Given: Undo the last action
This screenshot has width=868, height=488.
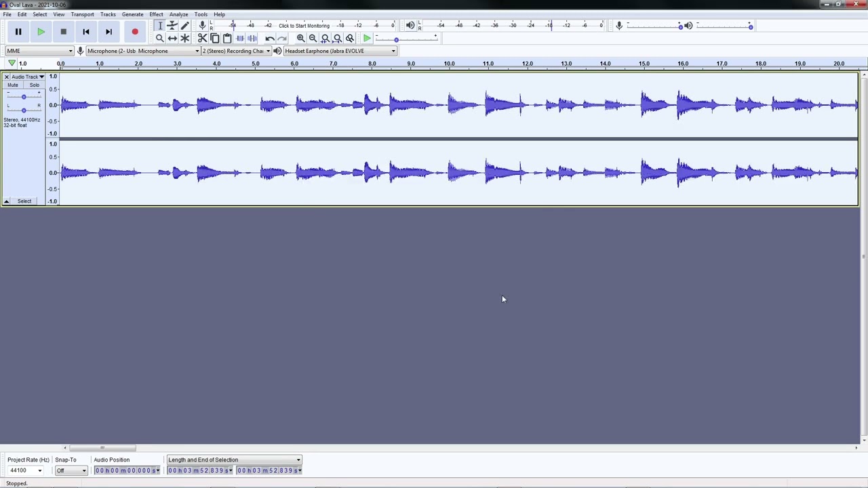Looking at the screenshot, I should pos(270,39).
